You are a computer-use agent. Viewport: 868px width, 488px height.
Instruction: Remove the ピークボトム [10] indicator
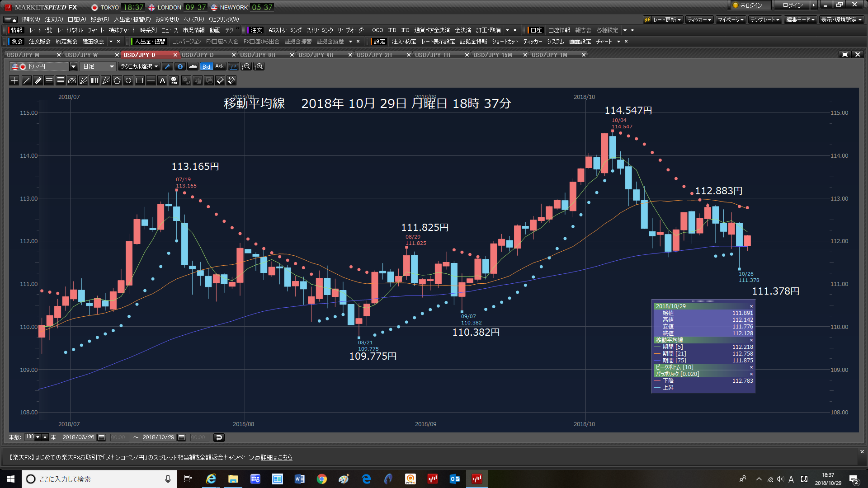751,367
